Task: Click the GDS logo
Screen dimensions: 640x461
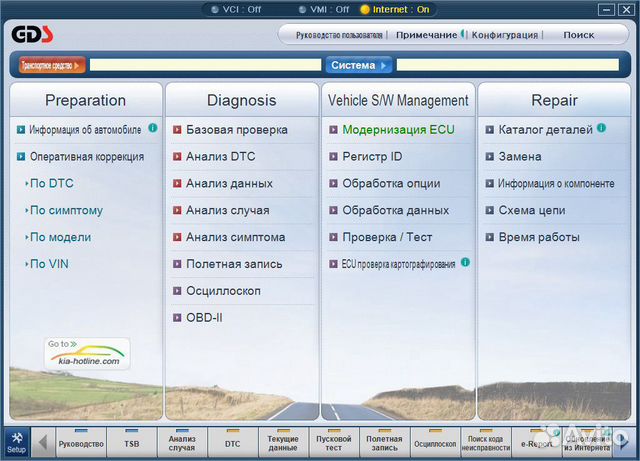Action: tap(32, 35)
